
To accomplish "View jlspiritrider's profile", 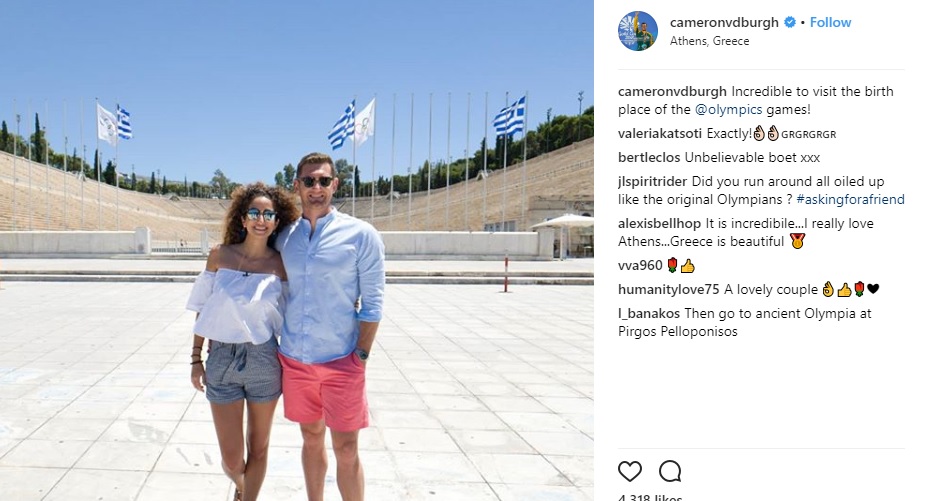I will (x=653, y=181).
